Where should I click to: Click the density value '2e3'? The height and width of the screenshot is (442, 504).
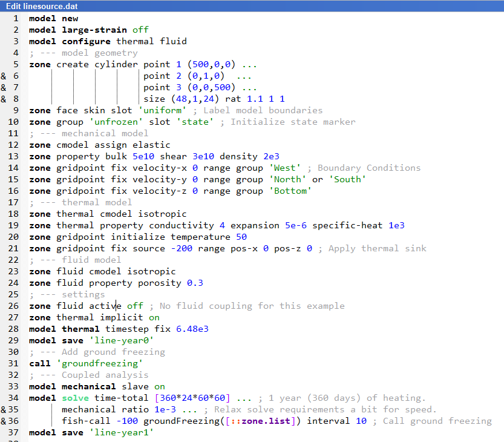271,156
